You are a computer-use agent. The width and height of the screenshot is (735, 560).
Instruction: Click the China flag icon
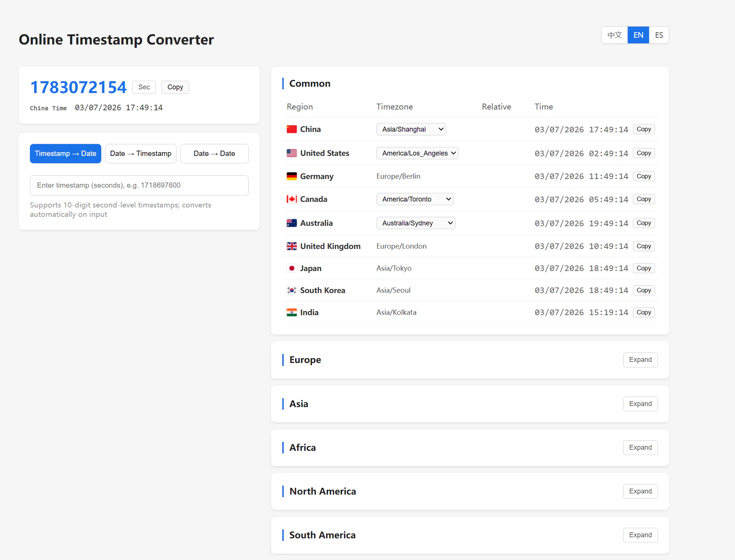[292, 129]
